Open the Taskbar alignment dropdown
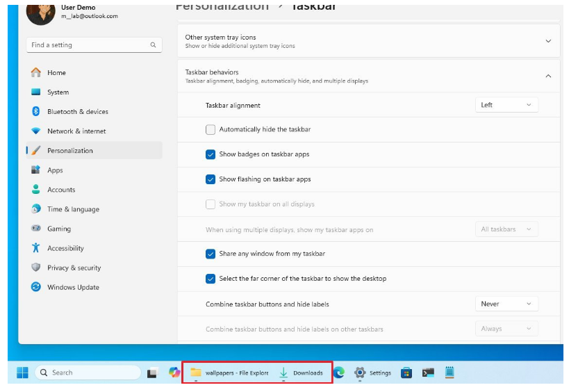Viewport: 569px width, 392px height. click(506, 105)
